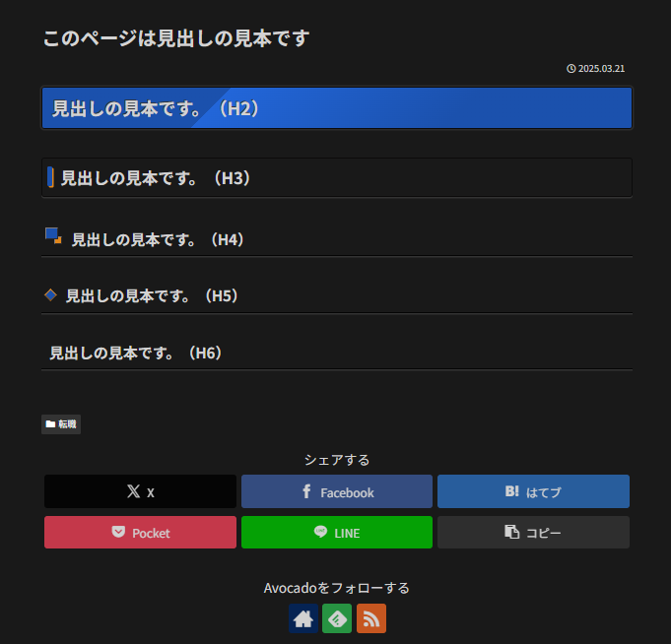This screenshot has height=644, width=671.
Task: Copy the page link with コピー button
Action: point(533,533)
